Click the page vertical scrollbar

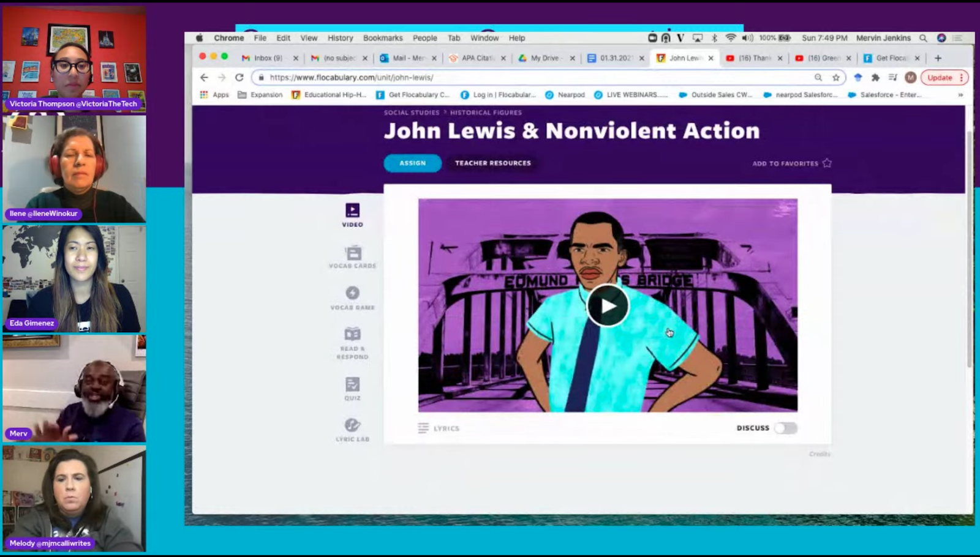point(969,248)
